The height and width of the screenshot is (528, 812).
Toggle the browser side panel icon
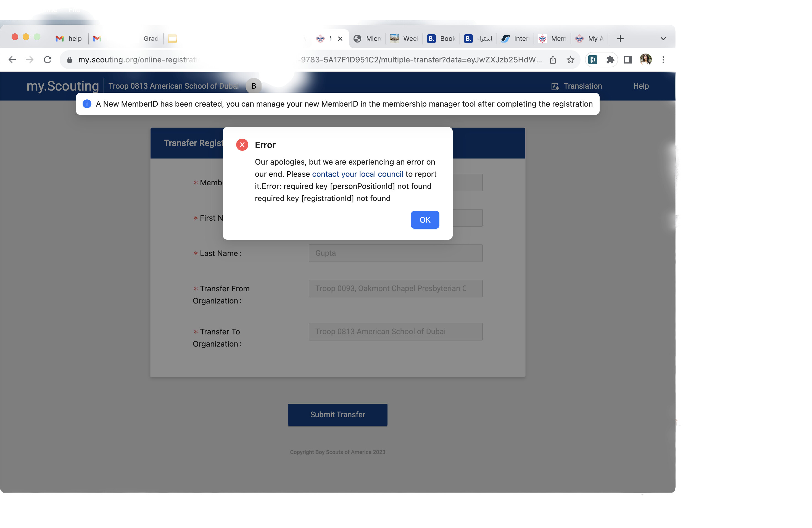click(628, 60)
